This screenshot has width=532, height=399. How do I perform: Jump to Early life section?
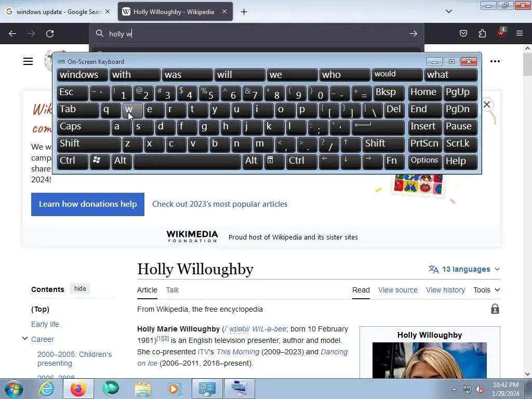coord(45,324)
